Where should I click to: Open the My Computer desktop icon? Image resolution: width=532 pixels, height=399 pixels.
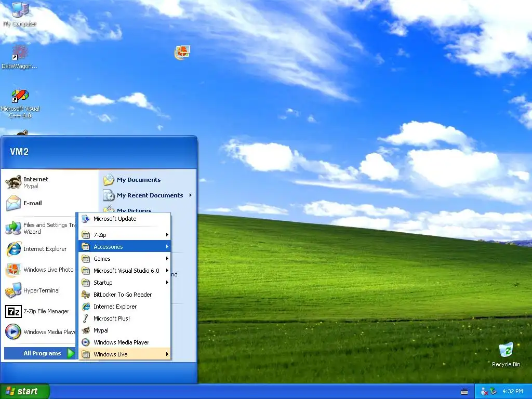tap(20, 9)
